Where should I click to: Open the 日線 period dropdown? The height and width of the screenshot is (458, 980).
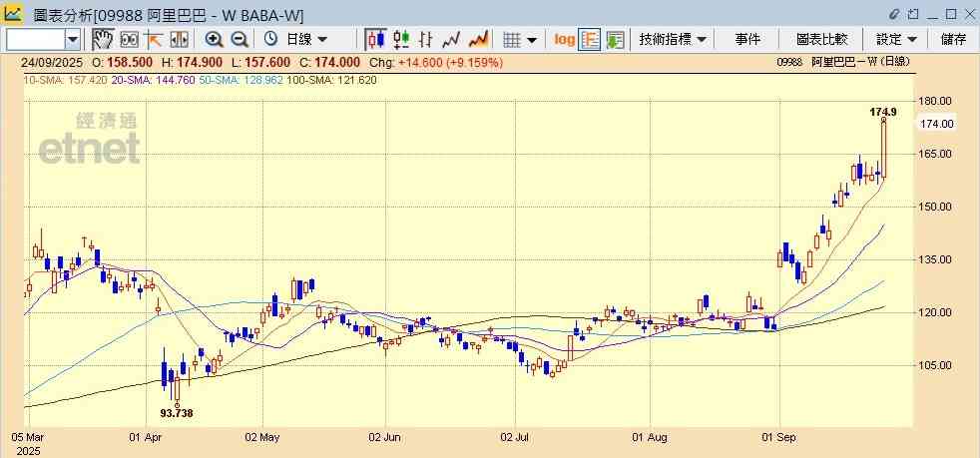click(x=307, y=39)
